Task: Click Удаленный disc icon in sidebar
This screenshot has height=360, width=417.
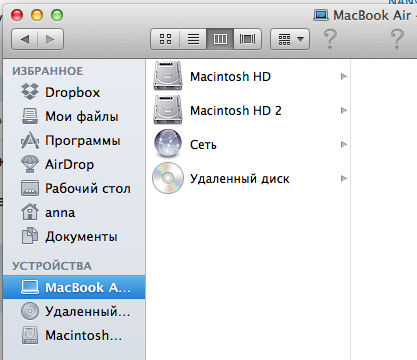Action: point(30,311)
